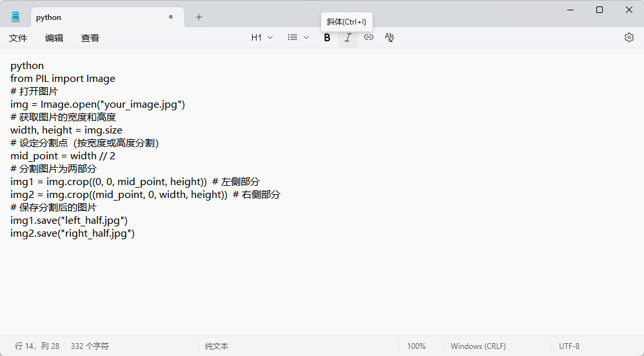The image size is (644, 356).
Task: Toggle bold formatting in toolbar
Action: point(327,37)
